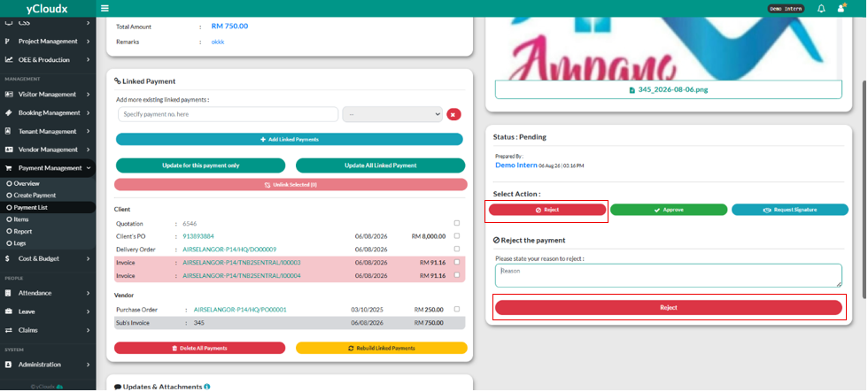The width and height of the screenshot is (868, 392).
Task: Click the Vendor Management card icon
Action: coord(8,150)
